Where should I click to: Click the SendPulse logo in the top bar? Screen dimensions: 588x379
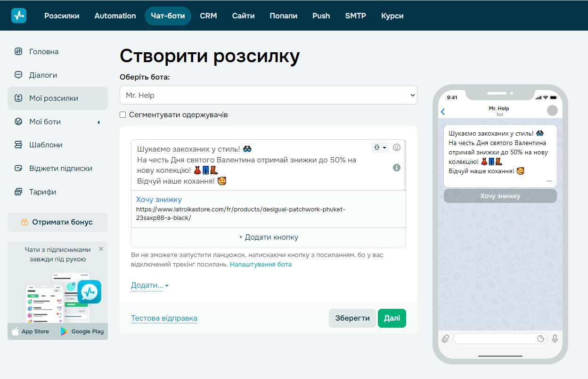pyautogui.click(x=18, y=15)
